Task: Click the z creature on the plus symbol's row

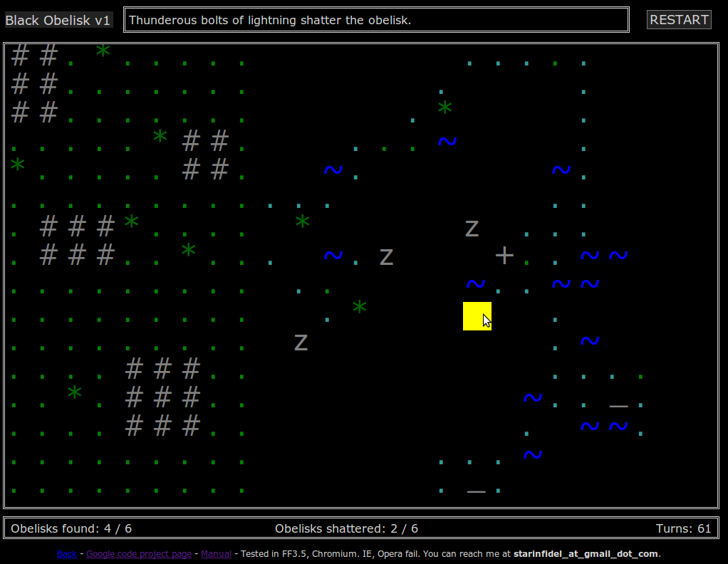Action: [386, 257]
